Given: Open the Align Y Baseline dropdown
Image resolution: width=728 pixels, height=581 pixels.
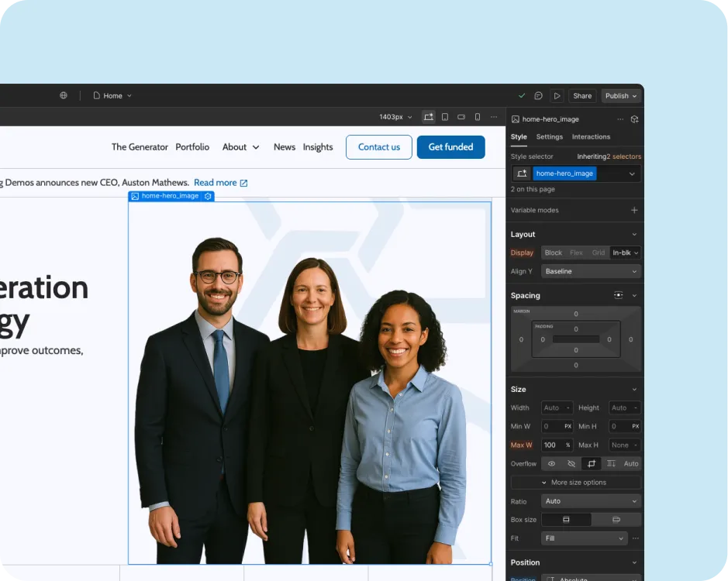Looking at the screenshot, I should pos(591,271).
